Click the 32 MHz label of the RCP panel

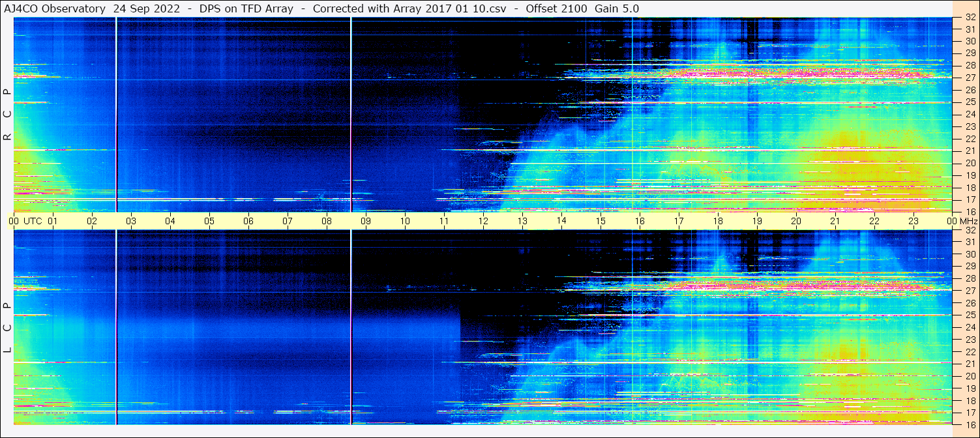point(969,18)
